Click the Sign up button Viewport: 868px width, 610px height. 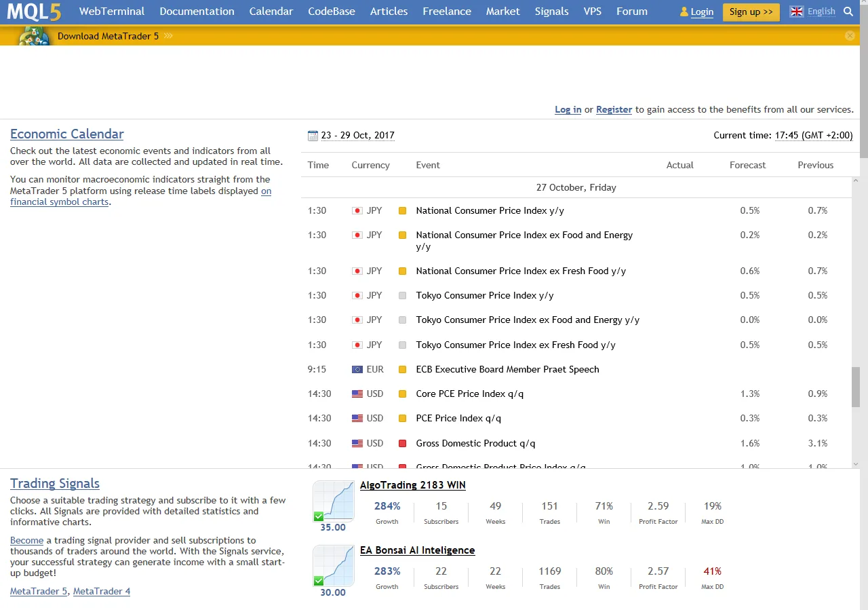[751, 12]
